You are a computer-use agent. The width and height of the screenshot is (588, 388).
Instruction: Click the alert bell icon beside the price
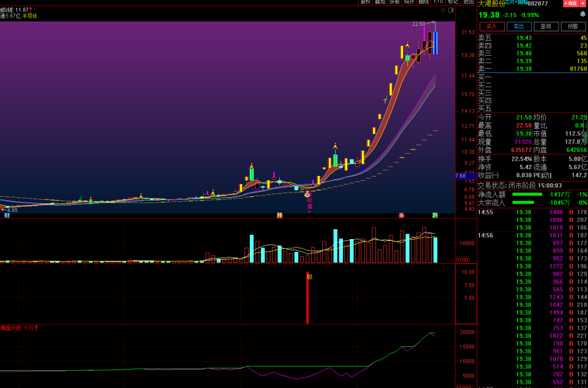(x=582, y=14)
